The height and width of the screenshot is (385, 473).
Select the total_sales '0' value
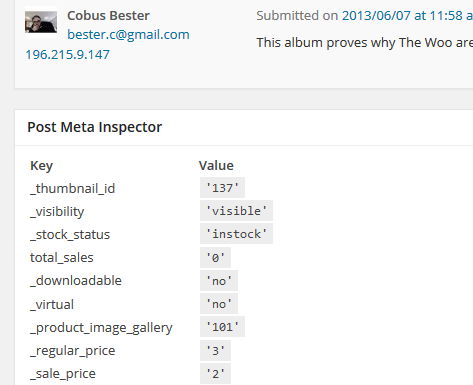215,257
